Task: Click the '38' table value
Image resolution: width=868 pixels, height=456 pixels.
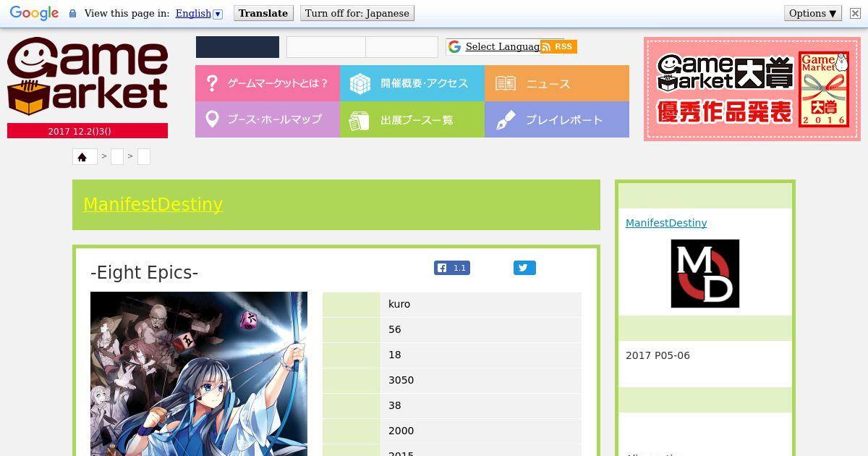Action: point(395,405)
